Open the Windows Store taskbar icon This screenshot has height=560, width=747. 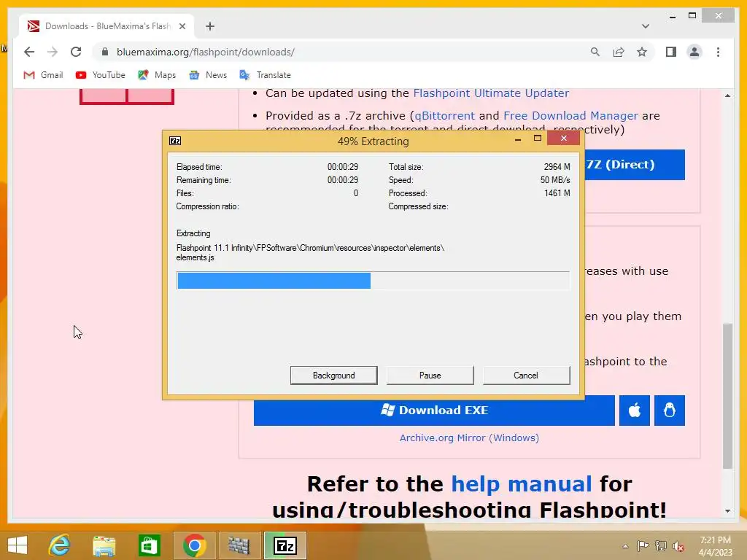(149, 545)
